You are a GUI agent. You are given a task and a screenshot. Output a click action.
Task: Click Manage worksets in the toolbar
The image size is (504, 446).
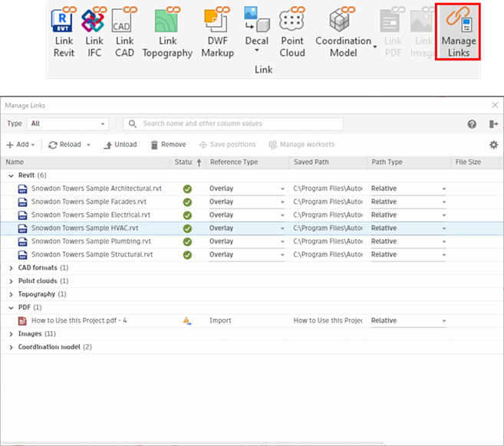coord(301,145)
